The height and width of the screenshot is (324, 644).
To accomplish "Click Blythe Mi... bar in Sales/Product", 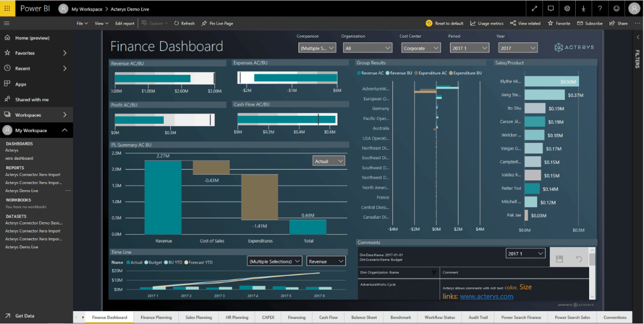I will coord(552,81).
